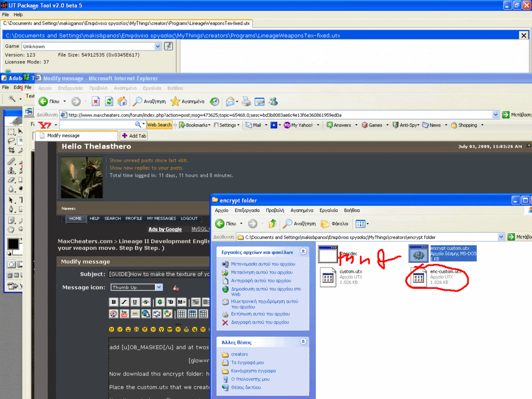Image resolution: width=532 pixels, height=399 pixels.
Task: Insert a YouTube video tag in editor
Action: click(124, 313)
